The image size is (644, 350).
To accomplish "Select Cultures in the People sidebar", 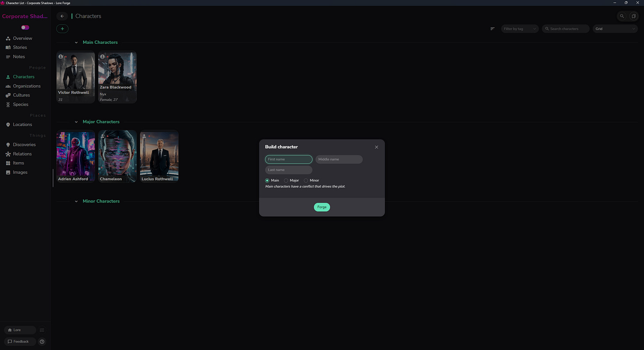I will point(22,95).
